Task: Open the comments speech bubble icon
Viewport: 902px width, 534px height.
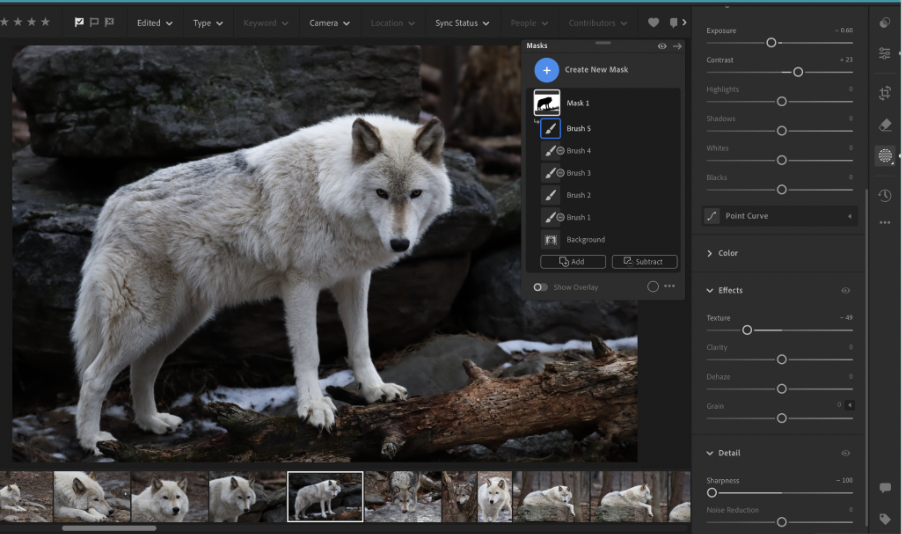Action: (x=885, y=488)
